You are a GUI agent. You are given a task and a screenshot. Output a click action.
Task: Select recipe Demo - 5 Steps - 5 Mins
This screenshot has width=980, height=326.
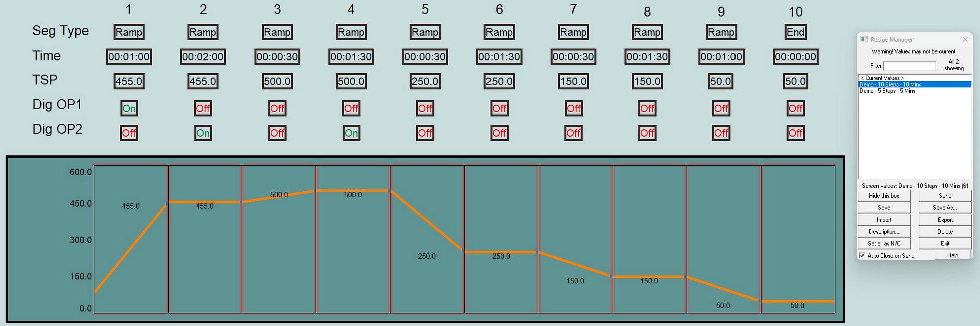(x=915, y=91)
